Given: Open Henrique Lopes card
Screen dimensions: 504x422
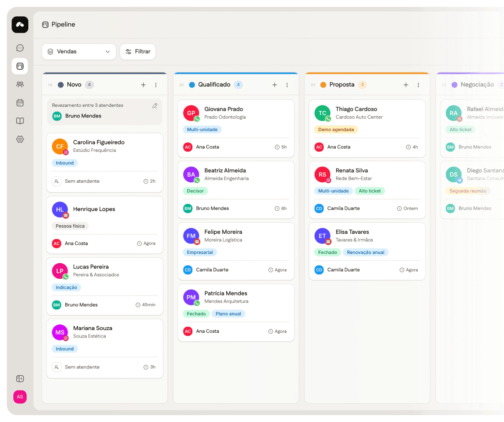Looking at the screenshot, I should pyautogui.click(x=105, y=225).
